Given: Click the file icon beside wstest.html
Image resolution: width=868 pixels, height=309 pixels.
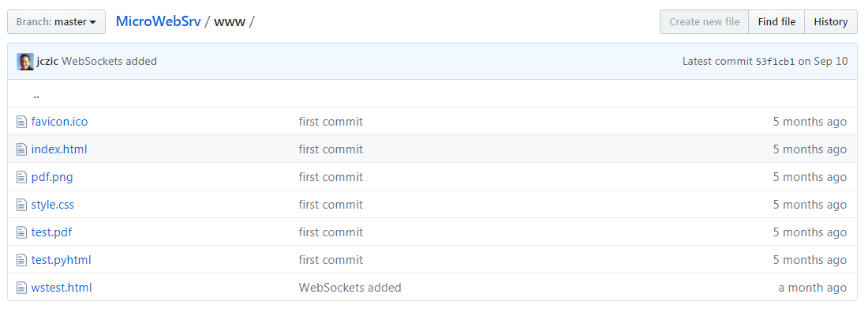Looking at the screenshot, I should [21, 288].
